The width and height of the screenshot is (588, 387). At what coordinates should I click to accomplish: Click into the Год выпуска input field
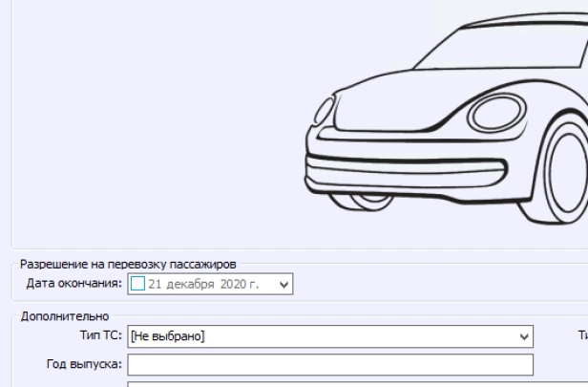[x=330, y=363]
